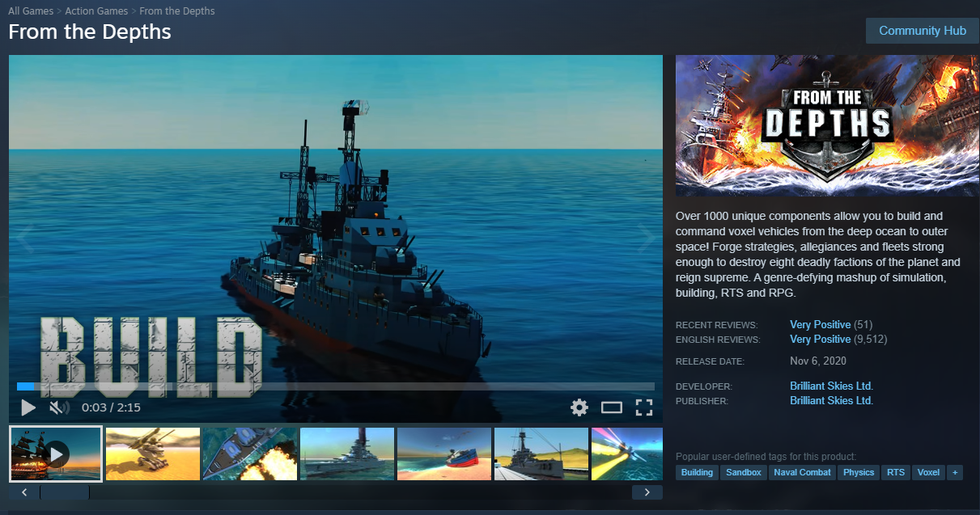Select the pirate ship trailer thumbnail
This screenshot has width=980, height=515.
(56, 454)
